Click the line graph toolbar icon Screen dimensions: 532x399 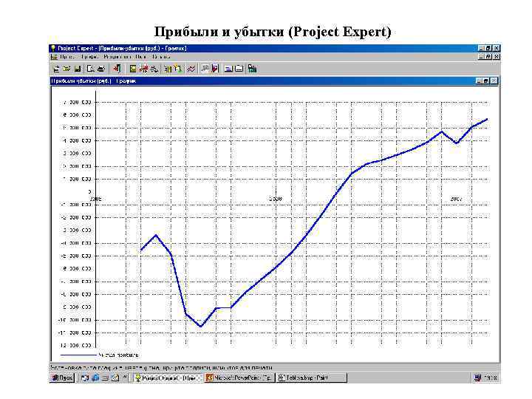[191, 69]
